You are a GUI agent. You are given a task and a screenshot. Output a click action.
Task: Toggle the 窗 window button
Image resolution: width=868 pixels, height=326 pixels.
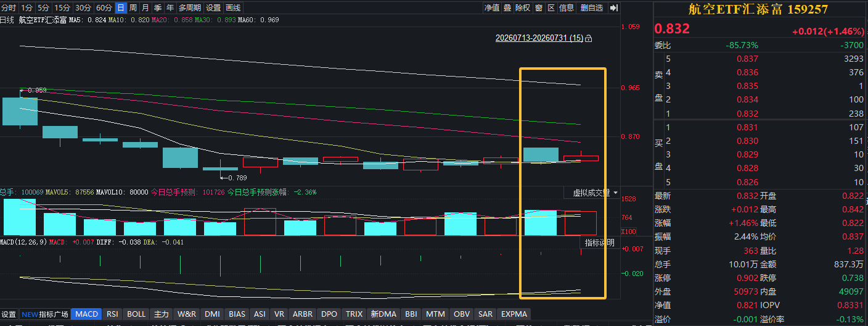pos(539,8)
